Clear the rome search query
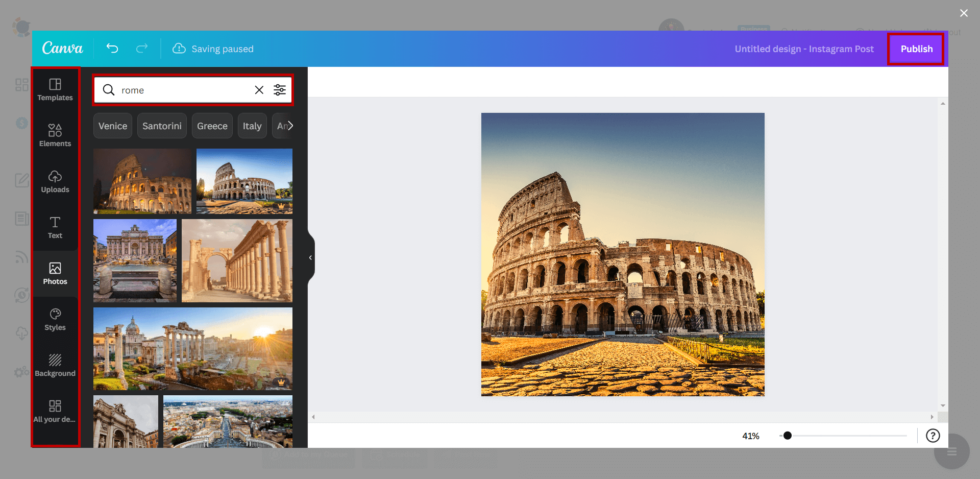Image resolution: width=980 pixels, height=479 pixels. point(259,90)
